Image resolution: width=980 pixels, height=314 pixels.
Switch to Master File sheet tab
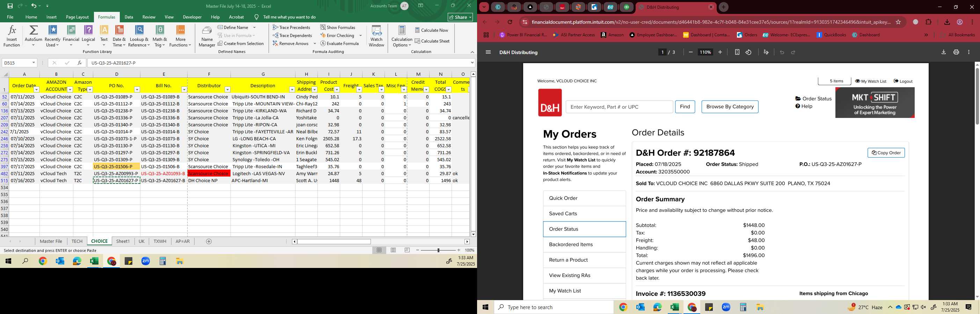(51, 241)
